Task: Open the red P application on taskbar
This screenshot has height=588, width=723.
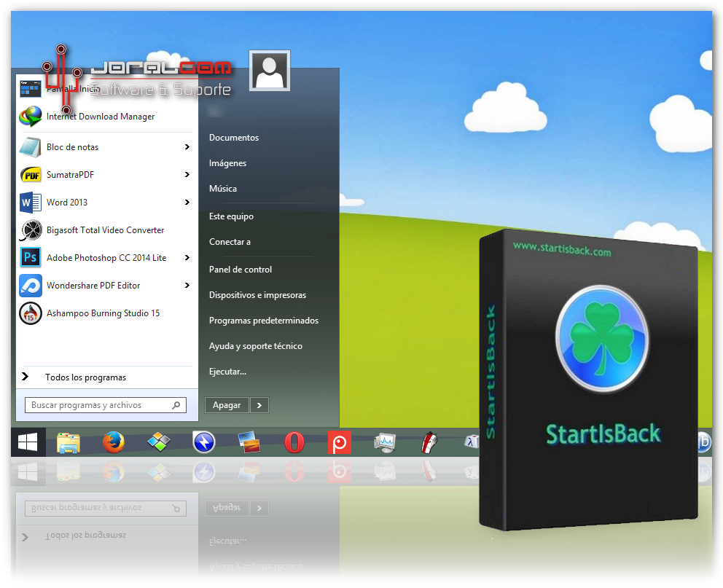Action: [340, 442]
